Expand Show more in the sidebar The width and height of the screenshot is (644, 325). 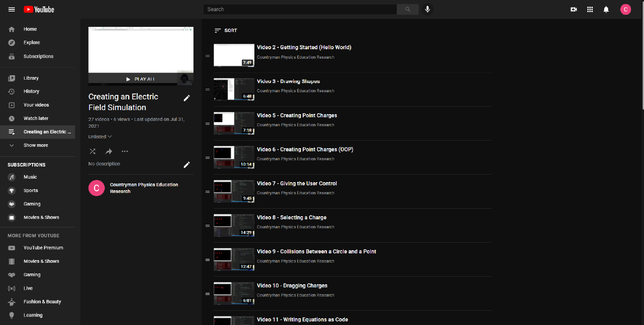[x=38, y=145]
